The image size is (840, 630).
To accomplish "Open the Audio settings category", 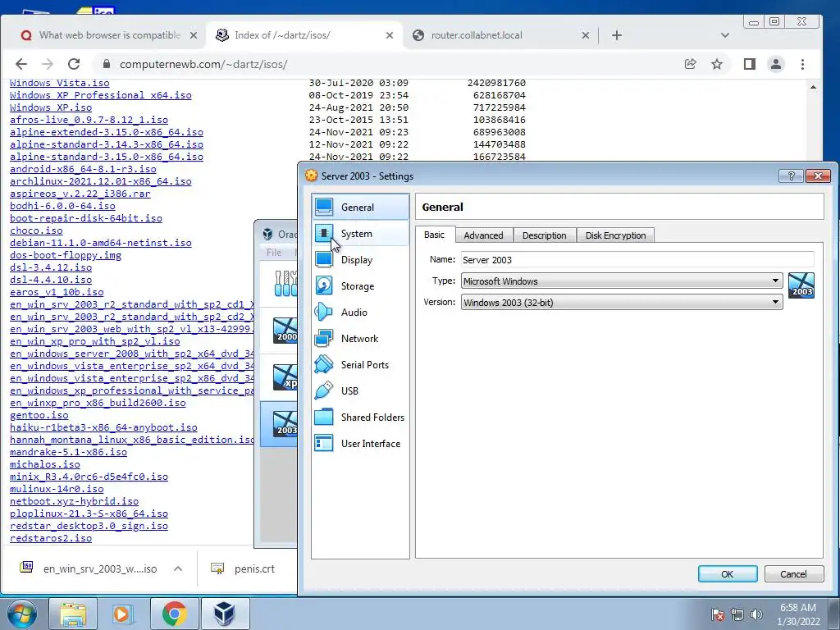I will [361, 313].
